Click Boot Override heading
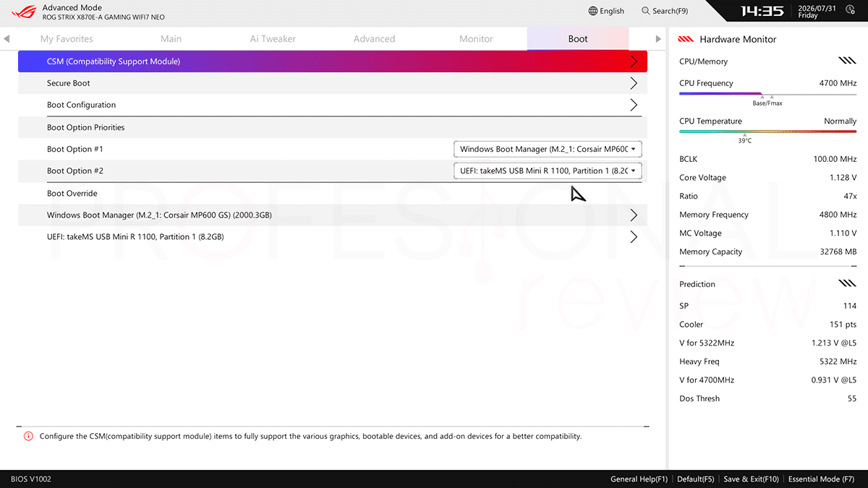Image resolution: width=868 pixels, height=488 pixels. pos(72,193)
